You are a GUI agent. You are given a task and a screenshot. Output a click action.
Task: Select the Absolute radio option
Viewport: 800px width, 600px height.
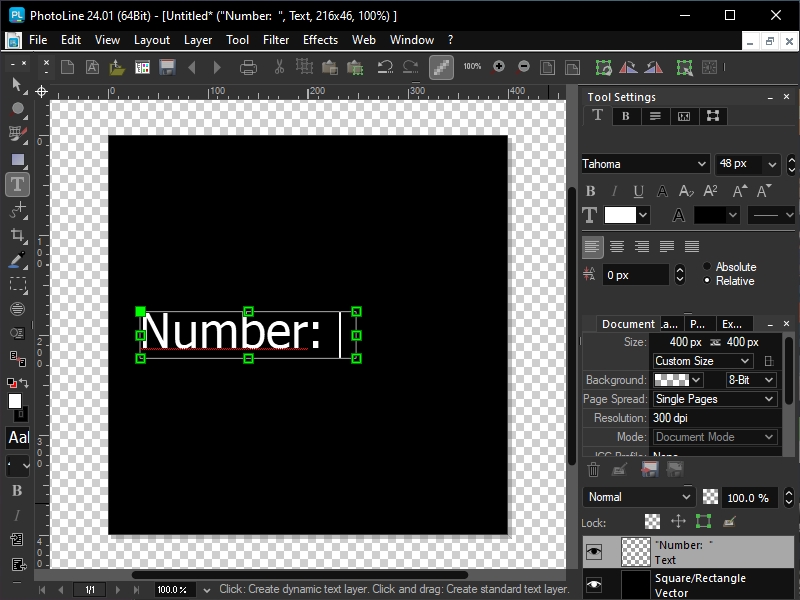(707, 266)
